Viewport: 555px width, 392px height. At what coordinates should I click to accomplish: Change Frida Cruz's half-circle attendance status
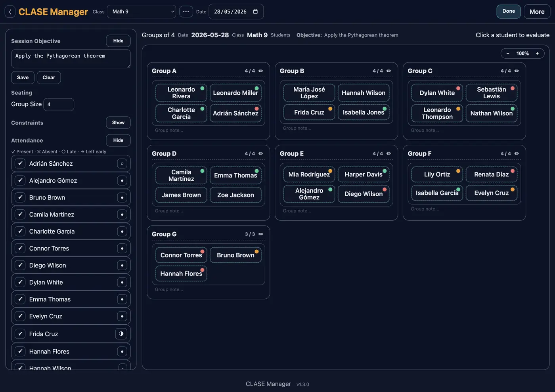pos(121,334)
